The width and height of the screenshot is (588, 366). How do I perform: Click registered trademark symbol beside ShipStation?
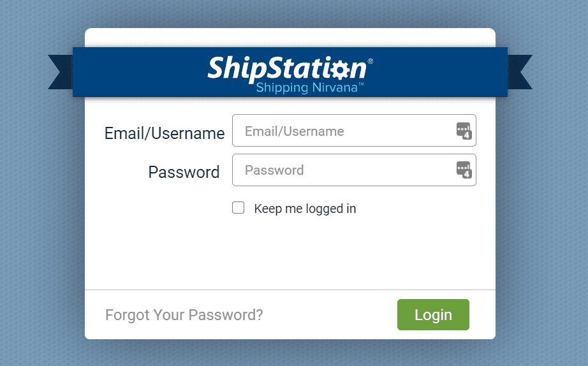coord(371,61)
